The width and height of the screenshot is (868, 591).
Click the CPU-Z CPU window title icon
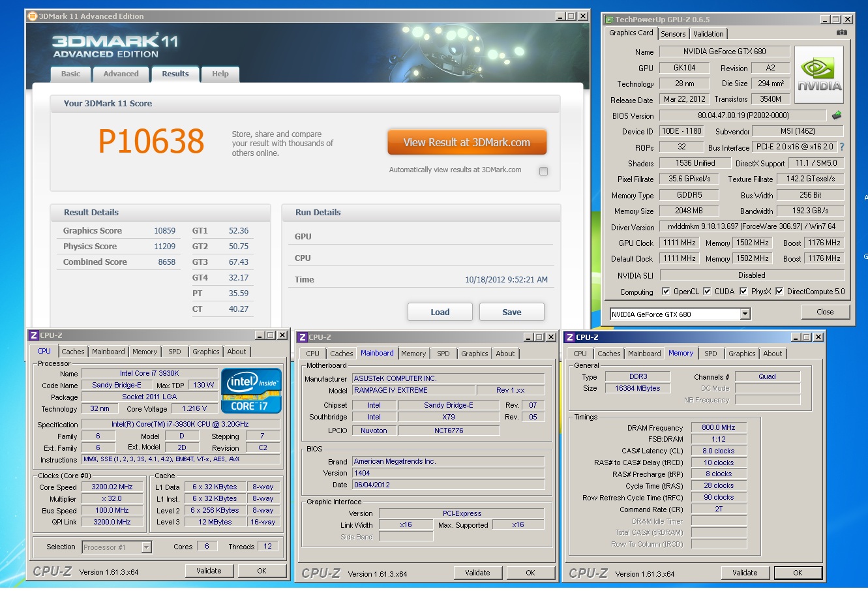(x=33, y=335)
